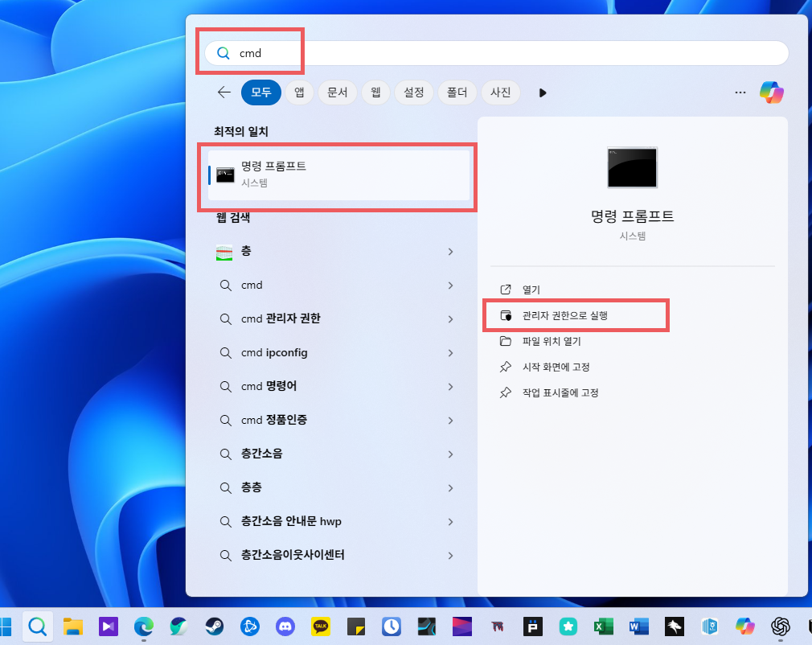Expand the cmd suggestion chevron
The image size is (812, 645).
click(450, 286)
